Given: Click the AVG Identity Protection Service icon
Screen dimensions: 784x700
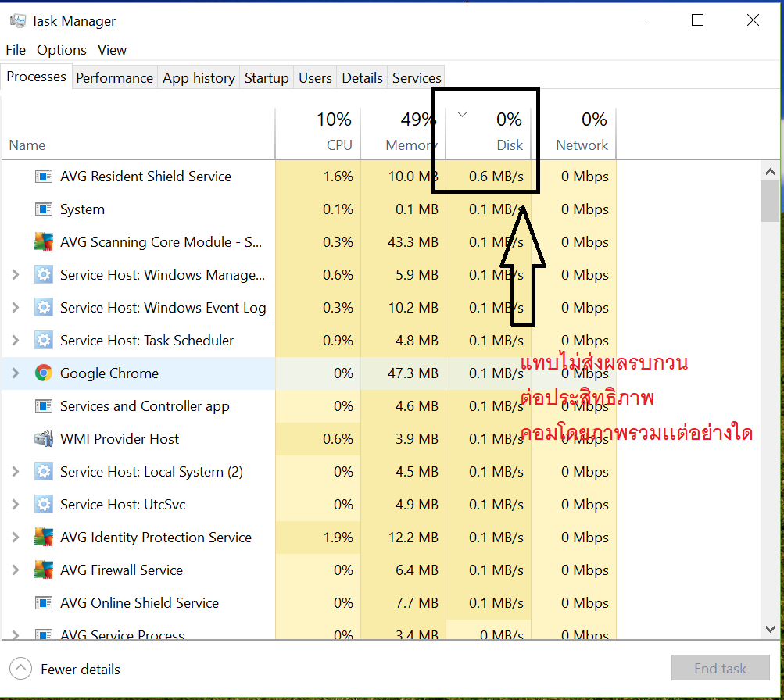Looking at the screenshot, I should [44, 537].
